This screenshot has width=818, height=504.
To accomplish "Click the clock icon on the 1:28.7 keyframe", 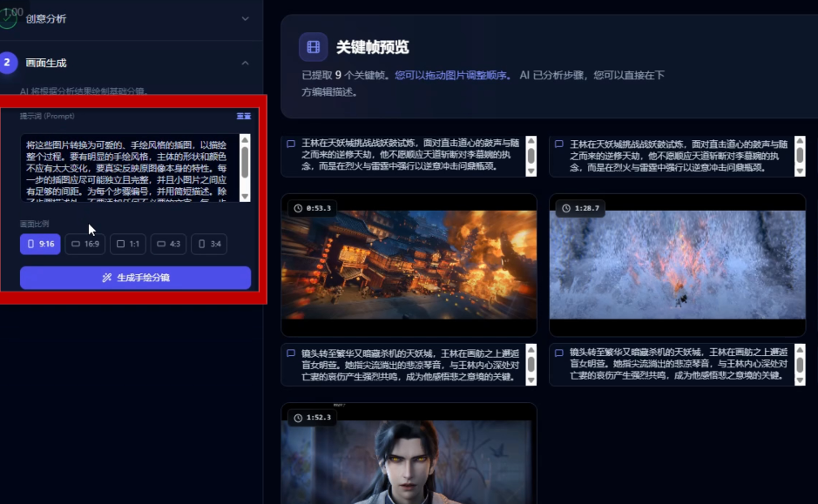I will (x=566, y=208).
